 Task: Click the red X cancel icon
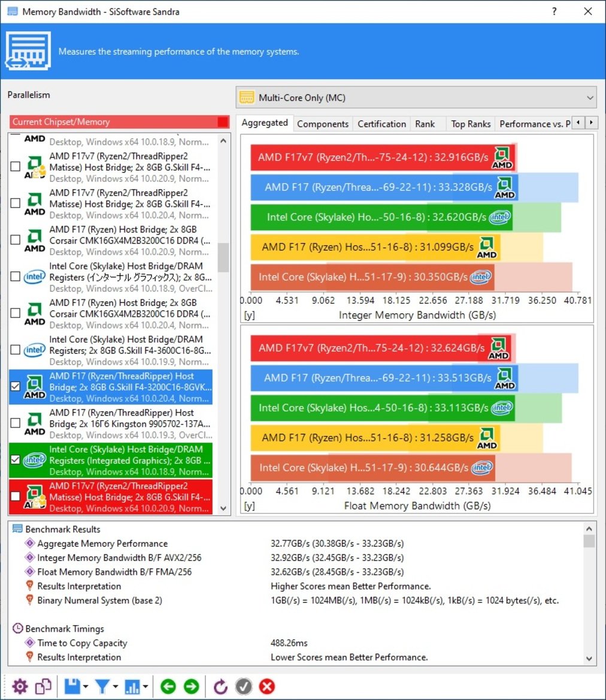267,686
